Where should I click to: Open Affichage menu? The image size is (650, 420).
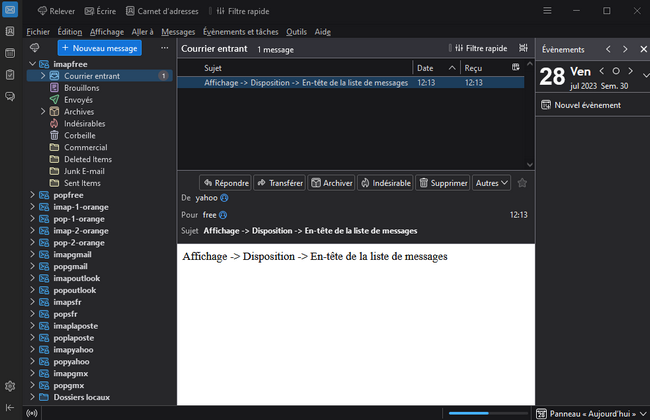(107, 32)
